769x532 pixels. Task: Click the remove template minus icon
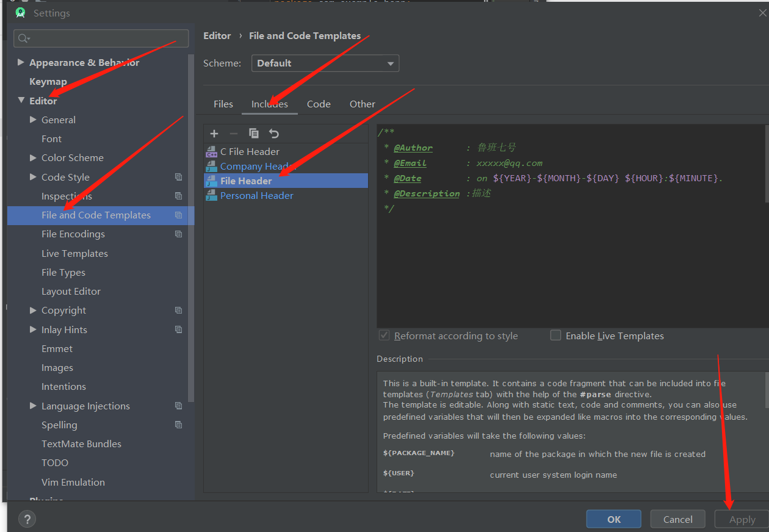pyautogui.click(x=234, y=133)
